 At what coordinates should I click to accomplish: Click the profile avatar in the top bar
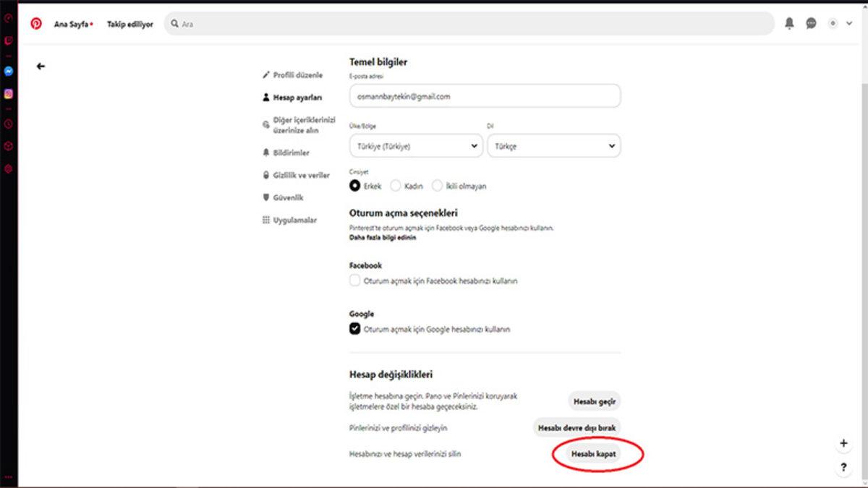[833, 23]
